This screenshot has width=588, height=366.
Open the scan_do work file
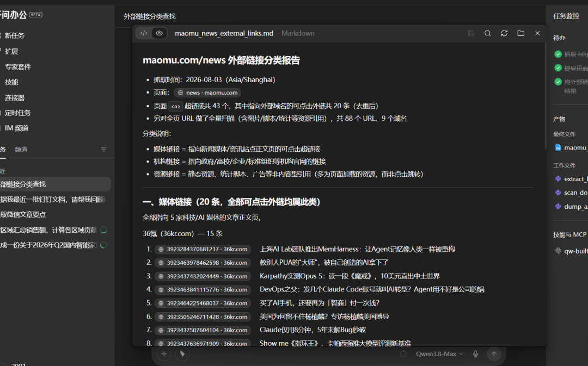[571, 193]
